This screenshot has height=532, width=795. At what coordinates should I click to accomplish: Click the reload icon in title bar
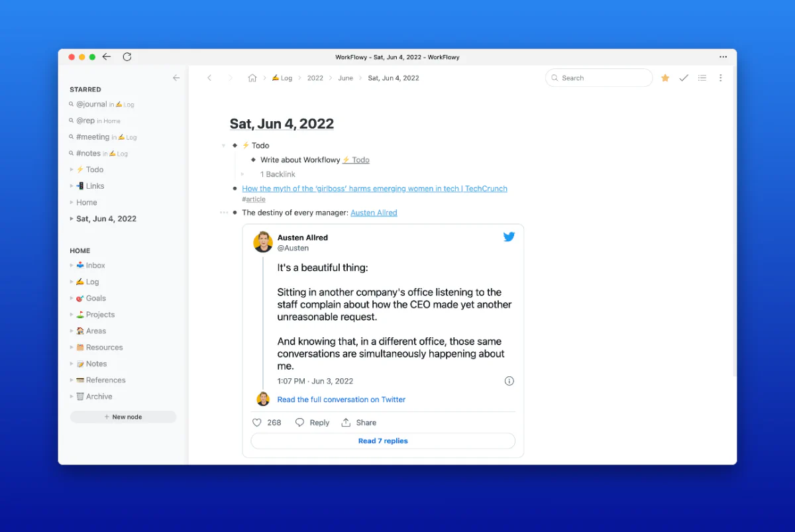coord(127,57)
